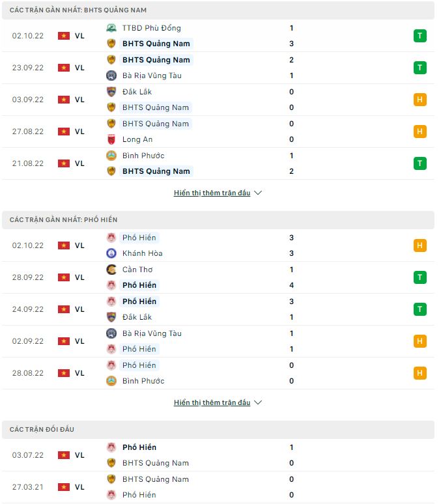Click the Long An club logo

[111, 139]
